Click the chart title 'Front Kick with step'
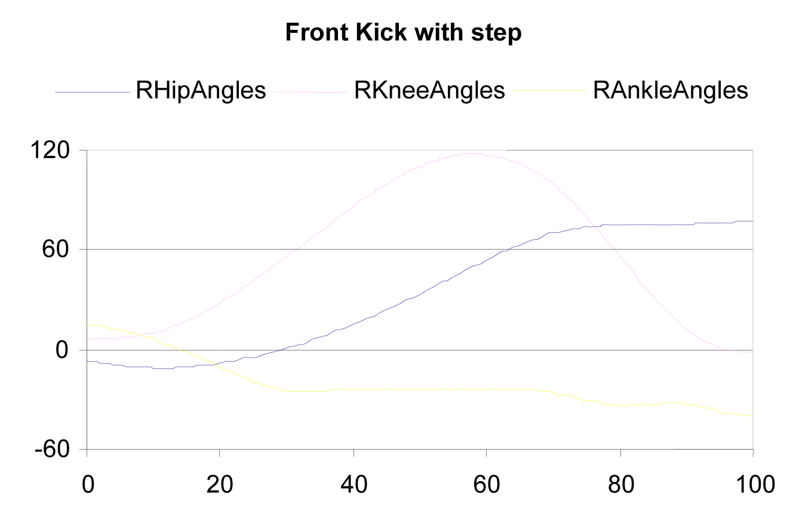Screen dimensions: 796x532 tap(404, 33)
